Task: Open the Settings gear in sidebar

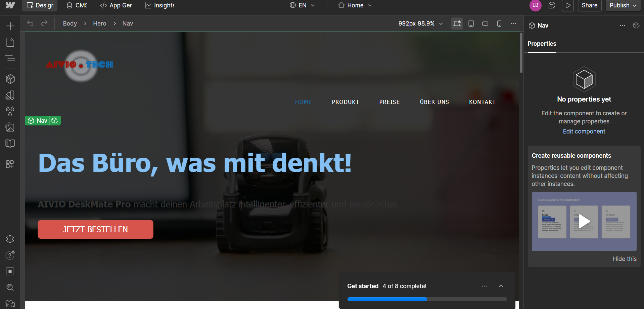Action: (10, 239)
